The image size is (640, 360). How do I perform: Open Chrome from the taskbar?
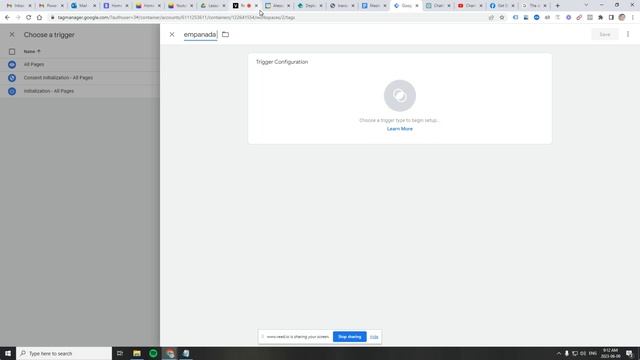[x=170, y=353]
